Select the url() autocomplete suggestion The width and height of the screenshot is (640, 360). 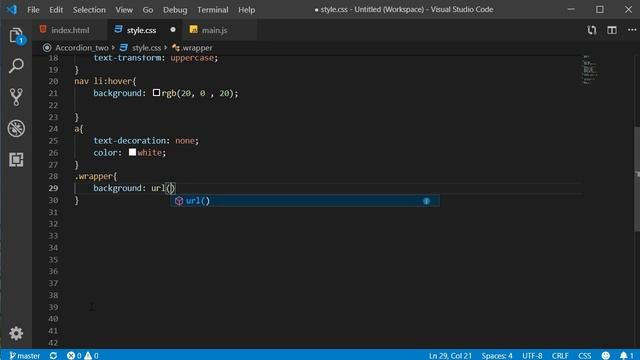click(x=305, y=201)
